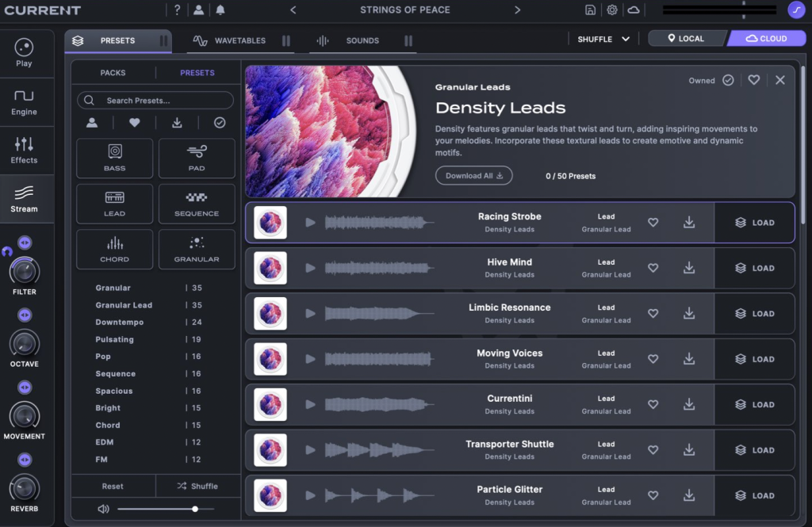Select the Bass category icon
Screen dimensions: 812x527
tap(115, 158)
